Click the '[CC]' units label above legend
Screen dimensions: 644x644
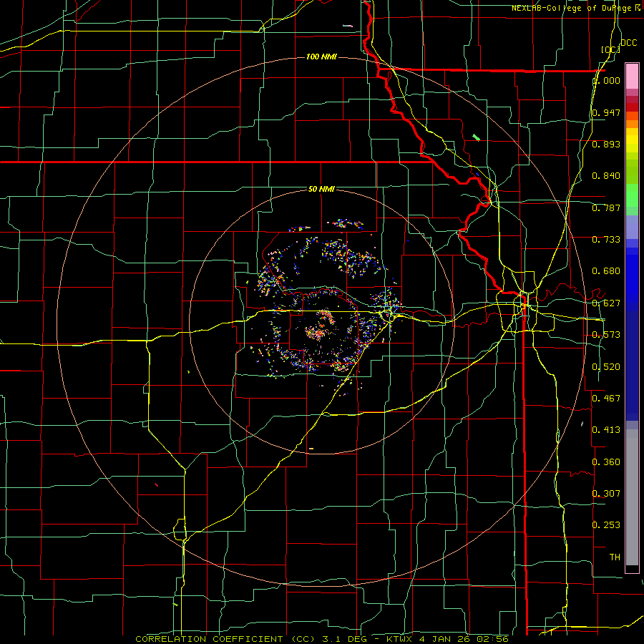pyautogui.click(x=610, y=49)
